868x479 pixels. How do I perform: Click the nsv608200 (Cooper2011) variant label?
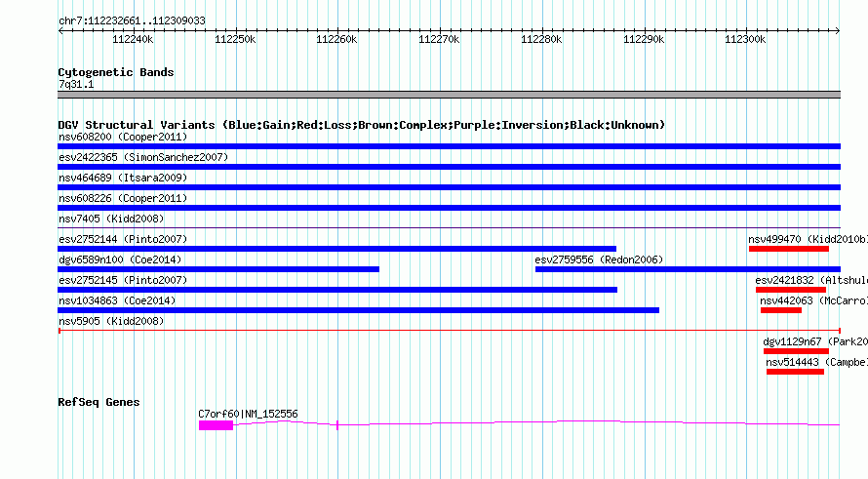(123, 137)
